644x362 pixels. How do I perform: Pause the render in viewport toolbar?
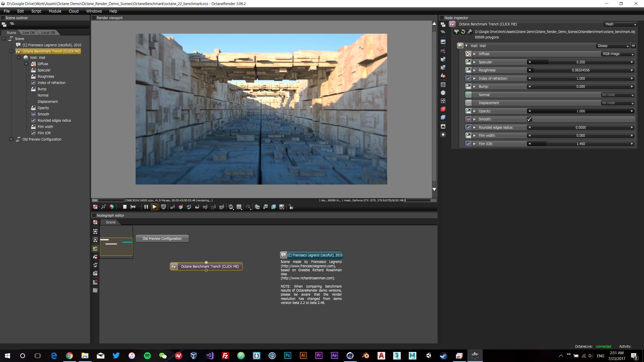[146, 207]
